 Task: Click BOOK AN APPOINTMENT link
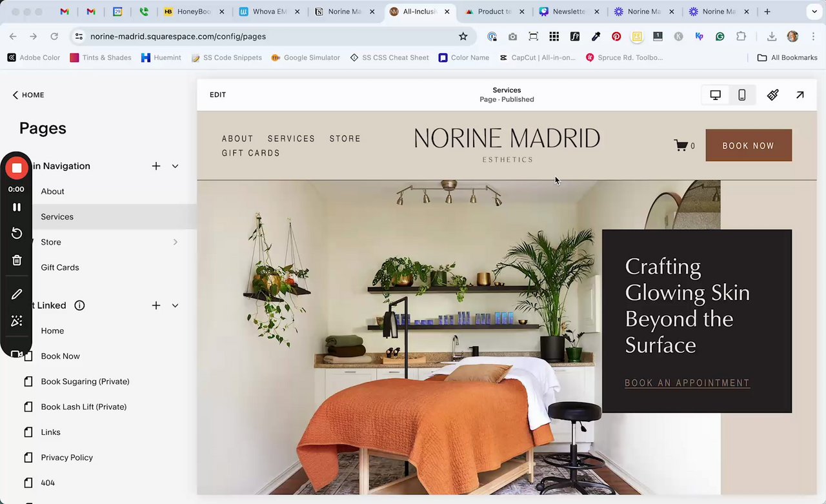click(x=687, y=383)
